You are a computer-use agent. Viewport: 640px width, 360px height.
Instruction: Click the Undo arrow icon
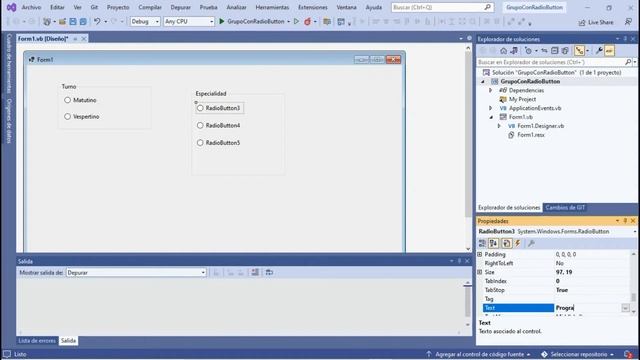pos(97,22)
